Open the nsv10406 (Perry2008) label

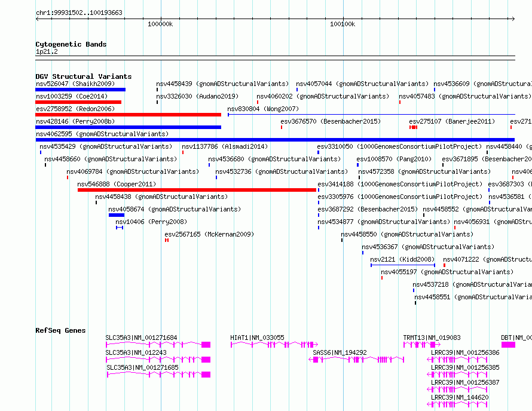151,222
